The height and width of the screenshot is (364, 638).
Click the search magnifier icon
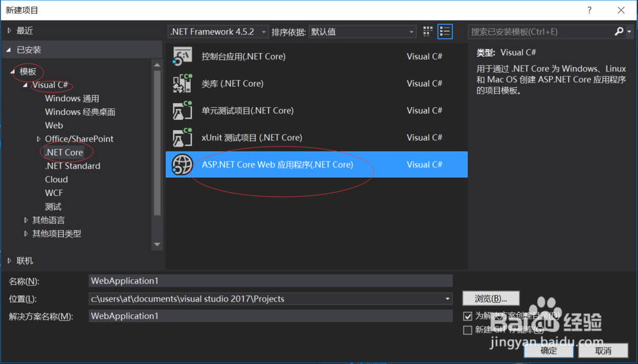pyautogui.click(x=619, y=31)
